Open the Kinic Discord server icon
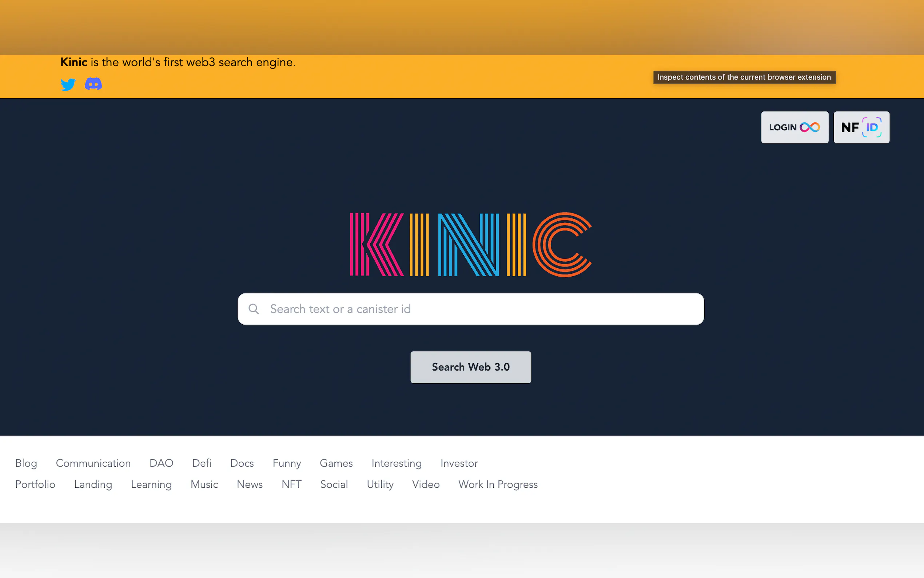The width and height of the screenshot is (924, 578). click(93, 84)
